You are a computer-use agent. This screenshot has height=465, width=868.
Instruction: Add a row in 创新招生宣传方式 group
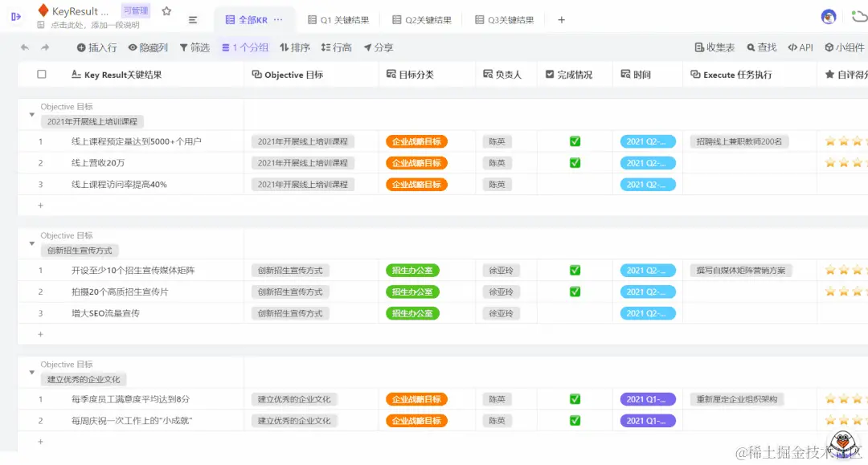tap(40, 334)
